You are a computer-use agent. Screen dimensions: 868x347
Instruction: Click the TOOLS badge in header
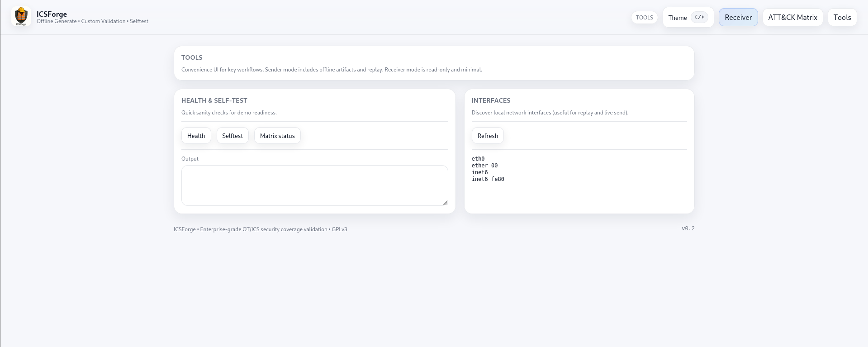click(644, 18)
